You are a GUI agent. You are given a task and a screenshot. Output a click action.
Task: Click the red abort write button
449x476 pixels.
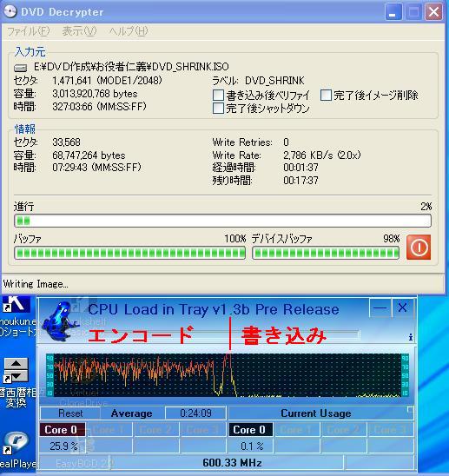[419, 247]
